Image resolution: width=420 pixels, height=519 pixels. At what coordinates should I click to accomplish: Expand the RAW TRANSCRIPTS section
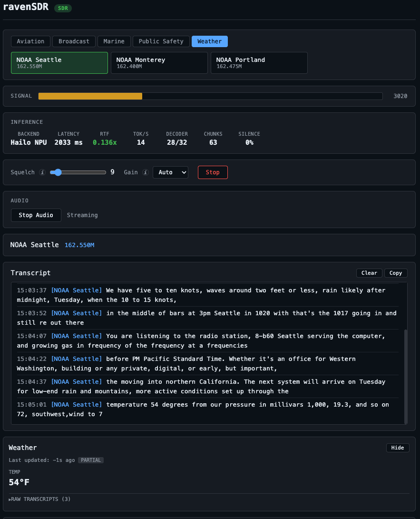[39, 499]
